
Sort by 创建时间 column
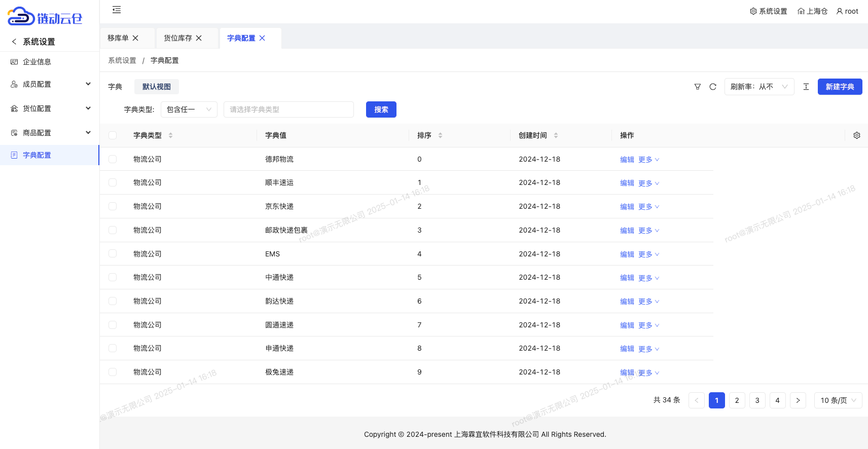pyautogui.click(x=556, y=135)
